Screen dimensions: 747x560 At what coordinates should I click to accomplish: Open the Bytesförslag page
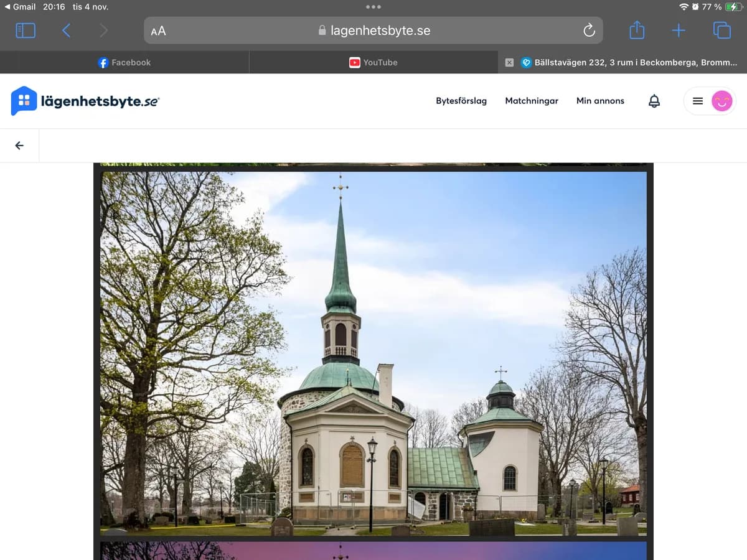click(x=461, y=101)
